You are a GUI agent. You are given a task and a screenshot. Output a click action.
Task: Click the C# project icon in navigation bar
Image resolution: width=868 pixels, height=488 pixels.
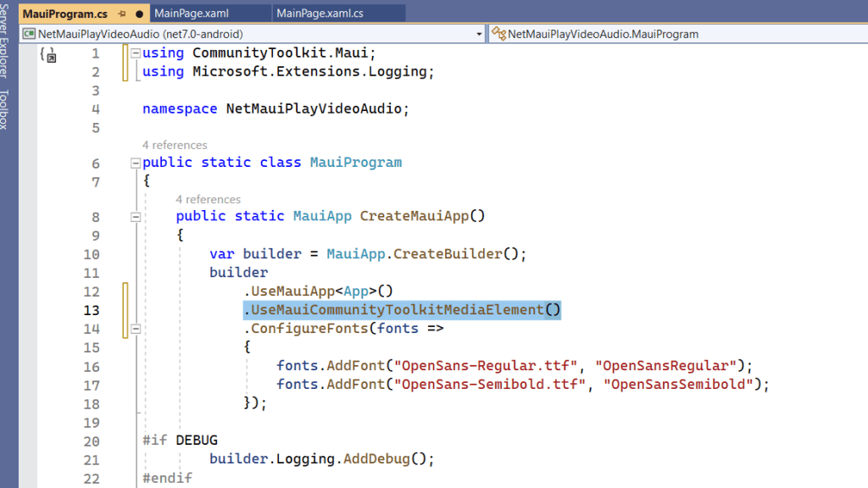30,34
